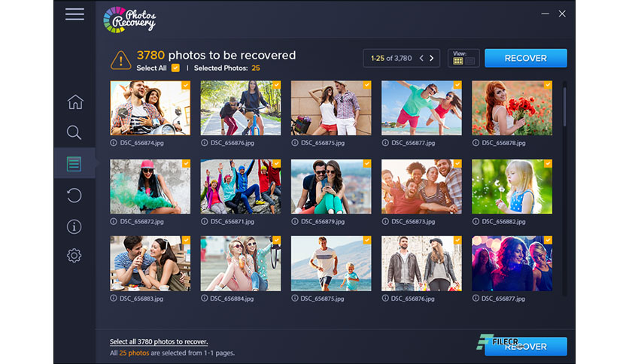Show info for DSC_656873.jpg
Image resolution: width=629 pixels, height=364 pixels.
click(385, 221)
